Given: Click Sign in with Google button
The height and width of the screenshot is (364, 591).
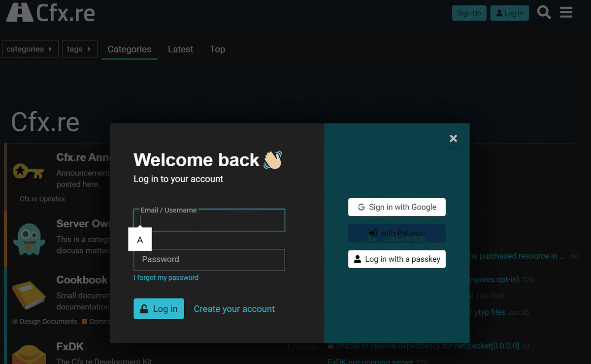Looking at the screenshot, I should click(x=397, y=207).
